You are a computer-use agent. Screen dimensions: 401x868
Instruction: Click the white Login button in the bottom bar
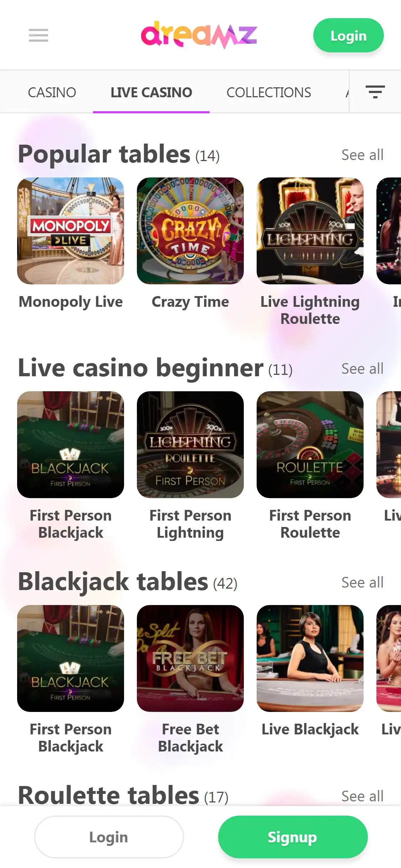[x=109, y=837]
